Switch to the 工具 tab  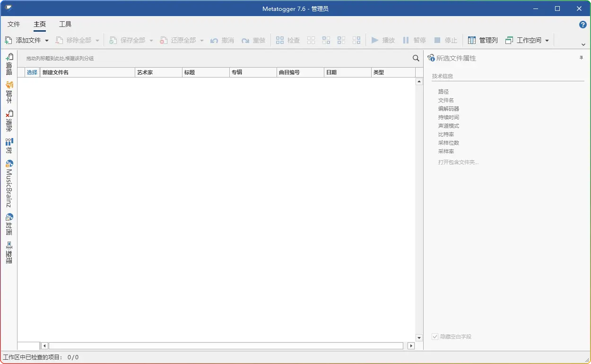(x=65, y=24)
